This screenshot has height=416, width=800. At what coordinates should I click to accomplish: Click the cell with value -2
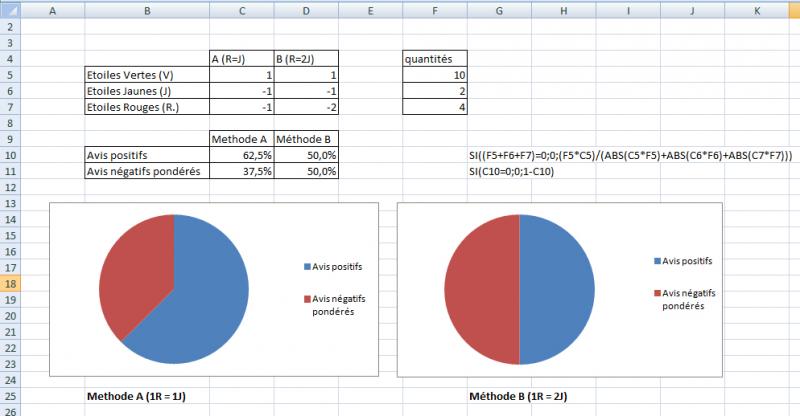306,107
